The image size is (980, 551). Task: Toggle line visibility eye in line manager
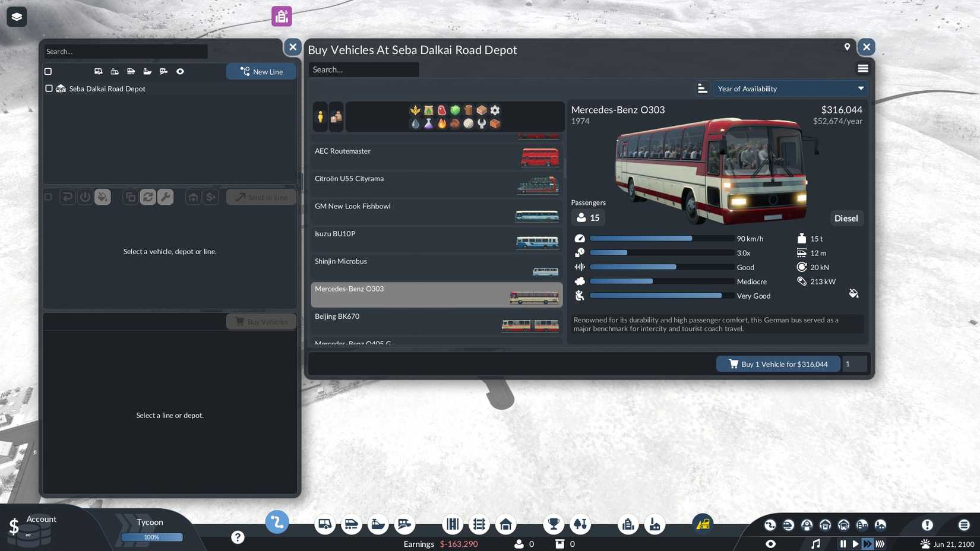(x=180, y=71)
